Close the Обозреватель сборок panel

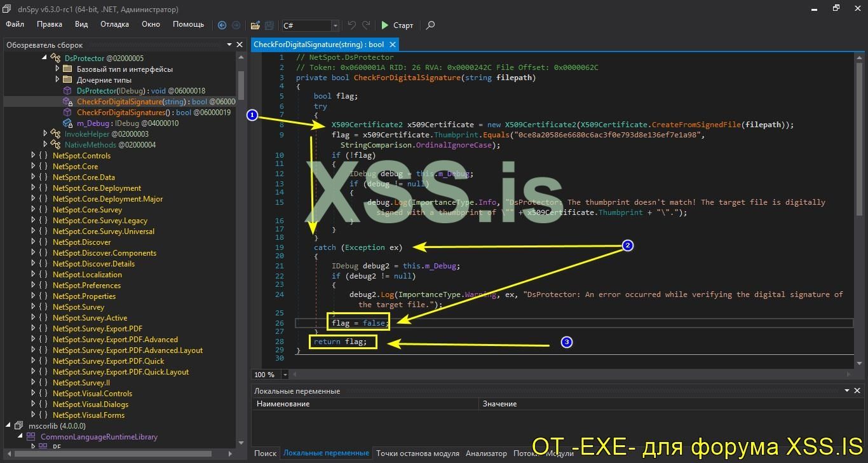pos(240,45)
